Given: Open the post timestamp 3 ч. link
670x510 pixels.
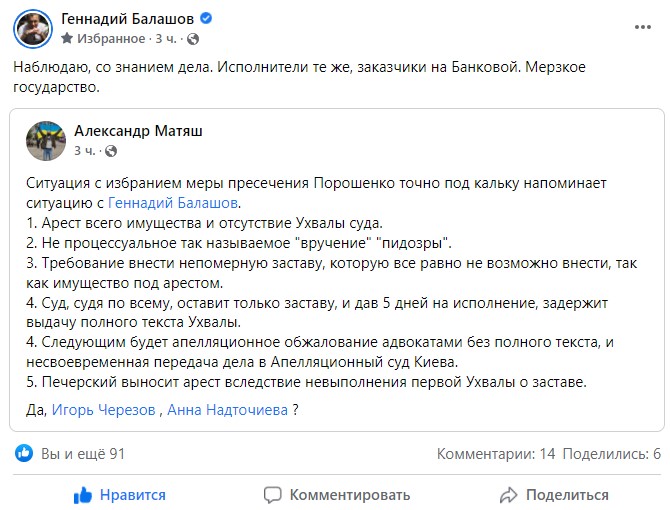Looking at the screenshot, I should pyautogui.click(x=164, y=39).
